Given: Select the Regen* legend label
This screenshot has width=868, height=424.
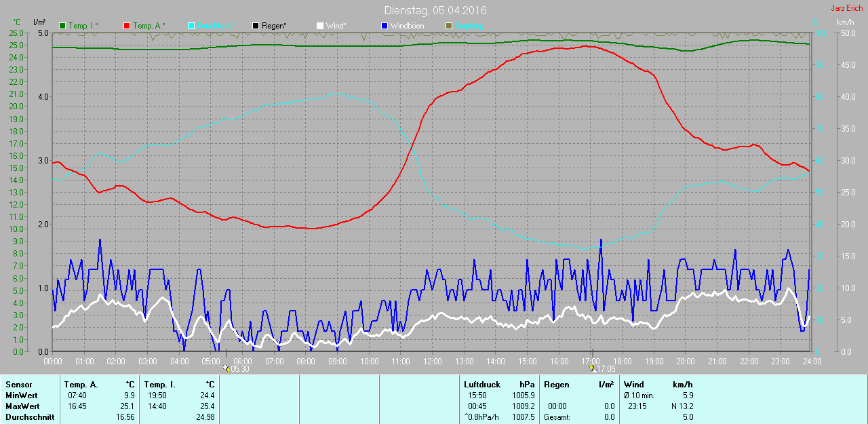Looking at the screenshot, I should [275, 26].
